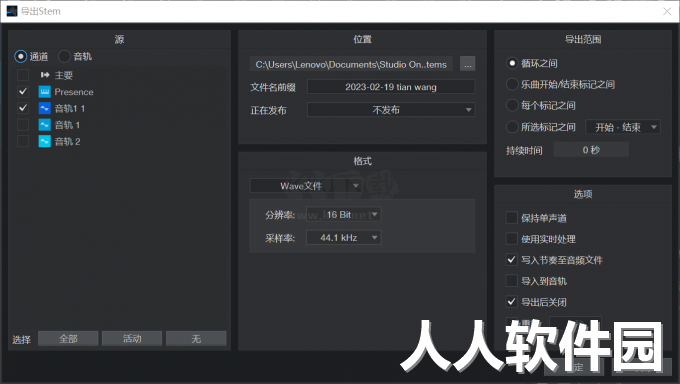This screenshot has width=680, height=384.
Task: Open the Wave文件 format dropdown
Action: tap(306, 186)
